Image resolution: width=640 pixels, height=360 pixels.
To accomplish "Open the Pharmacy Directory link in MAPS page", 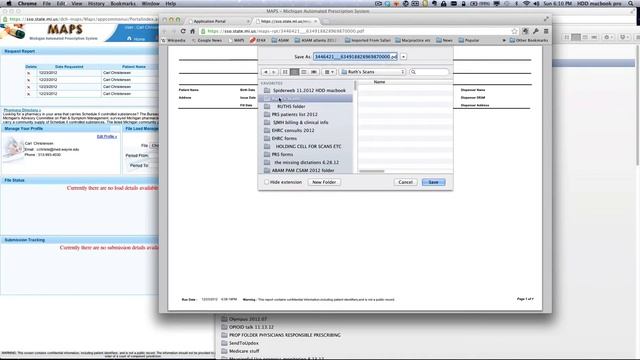I will (22, 110).
